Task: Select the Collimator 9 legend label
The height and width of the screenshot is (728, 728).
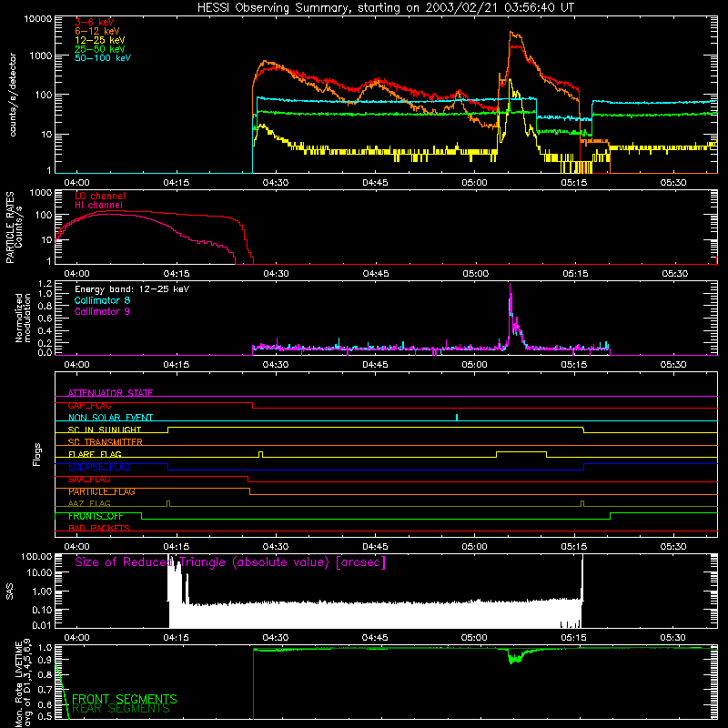Action: [x=102, y=311]
